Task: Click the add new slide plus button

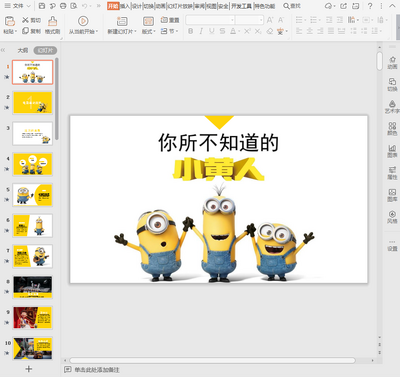Action: pyautogui.click(x=29, y=369)
